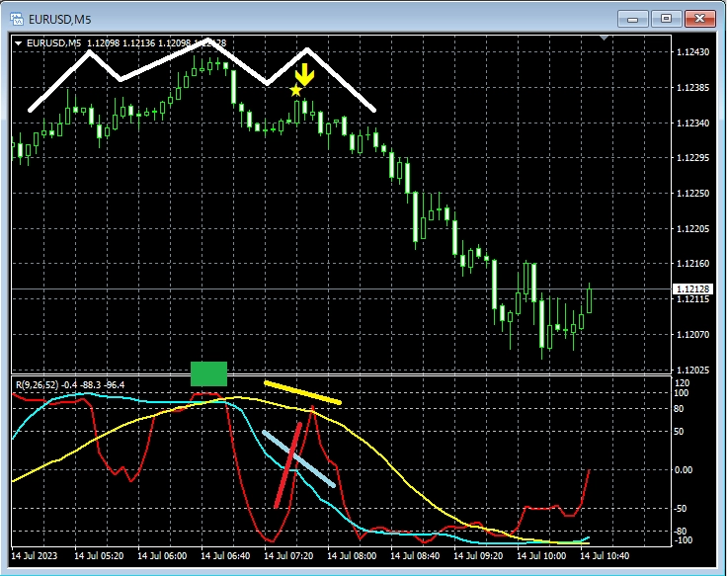This screenshot has height=576, width=728.
Task: Click the 14 Jul 10:40 time label
Action: [605, 556]
